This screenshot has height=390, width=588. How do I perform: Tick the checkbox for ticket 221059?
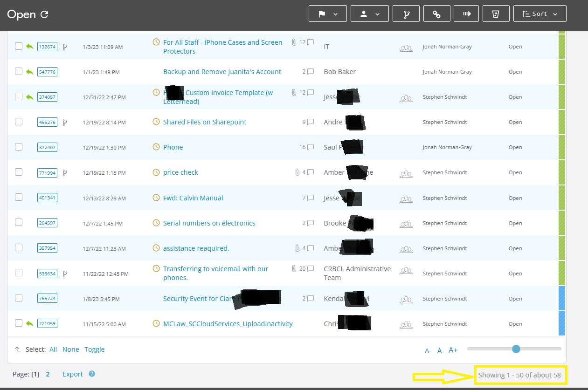(x=19, y=323)
